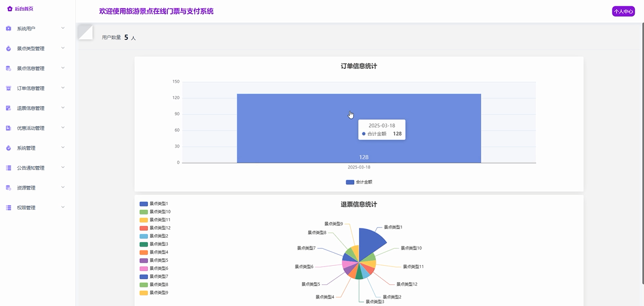Expand the 公告通知管理 chevron
The height and width of the screenshot is (306, 644).
(x=63, y=168)
